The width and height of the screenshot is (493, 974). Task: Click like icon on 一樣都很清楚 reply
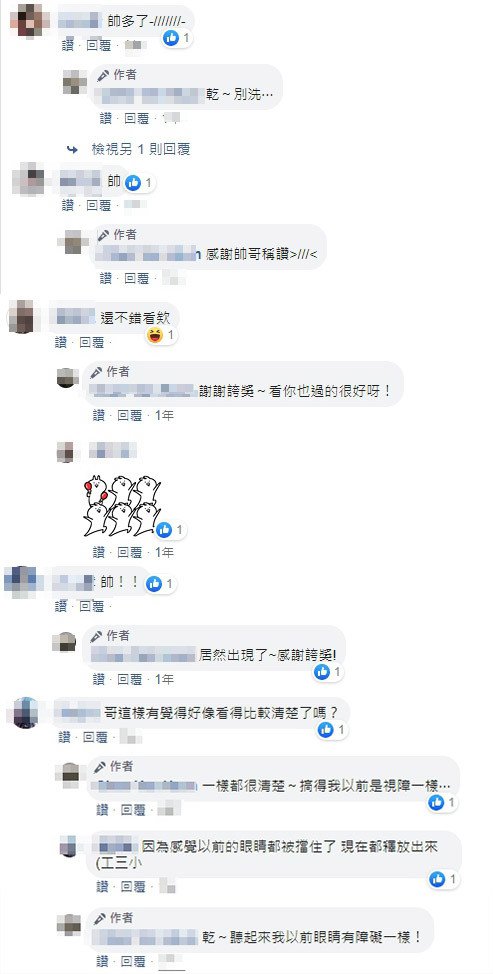coord(436,803)
